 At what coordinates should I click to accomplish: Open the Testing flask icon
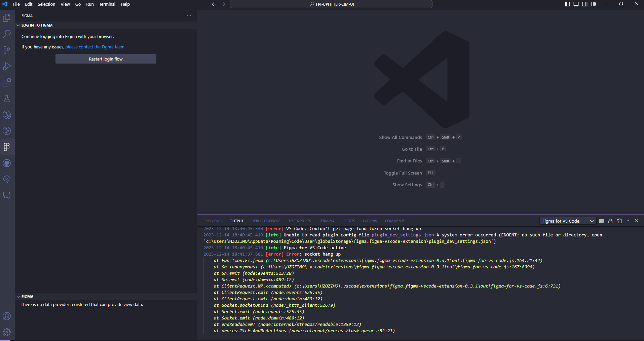tap(7, 99)
